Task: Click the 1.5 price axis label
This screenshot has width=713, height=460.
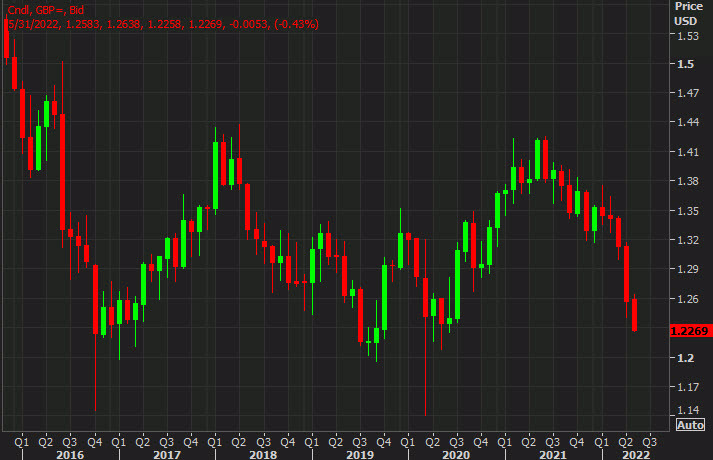Action: tap(686, 64)
